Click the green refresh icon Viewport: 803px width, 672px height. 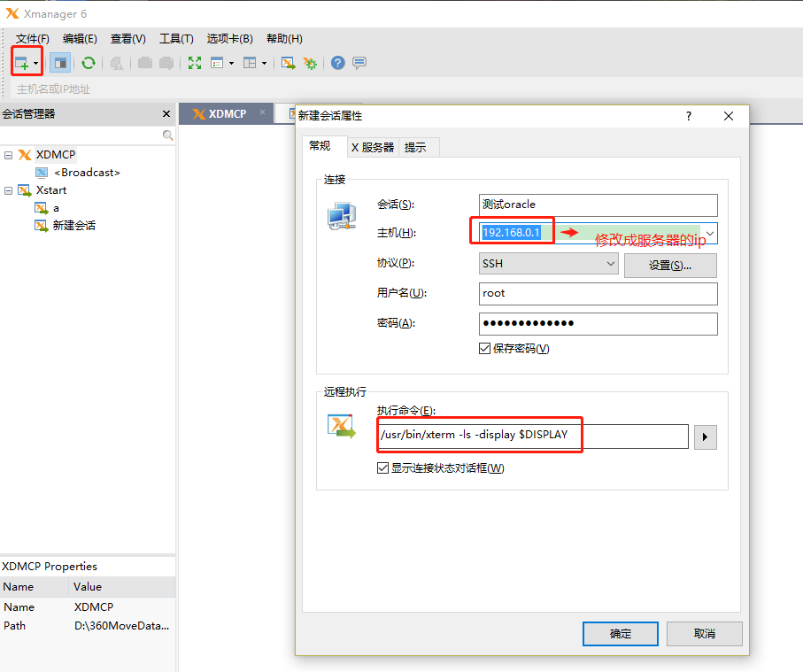click(89, 63)
